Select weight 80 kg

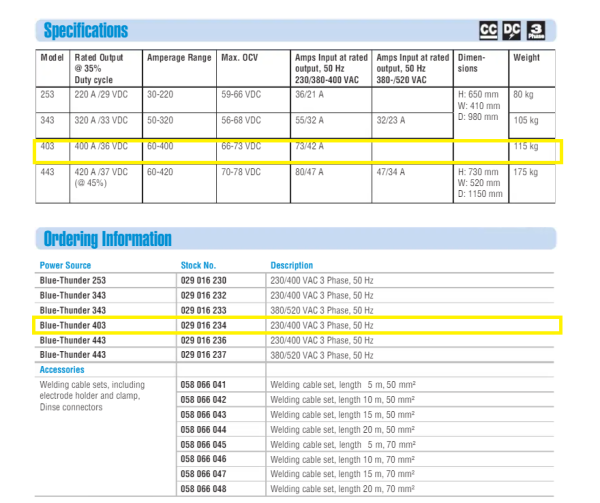point(523,94)
